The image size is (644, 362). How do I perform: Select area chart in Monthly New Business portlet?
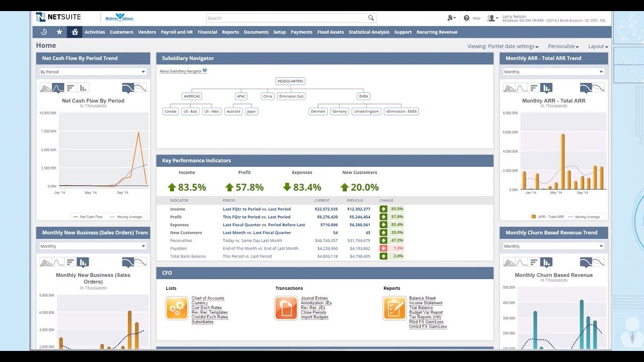(x=46, y=262)
